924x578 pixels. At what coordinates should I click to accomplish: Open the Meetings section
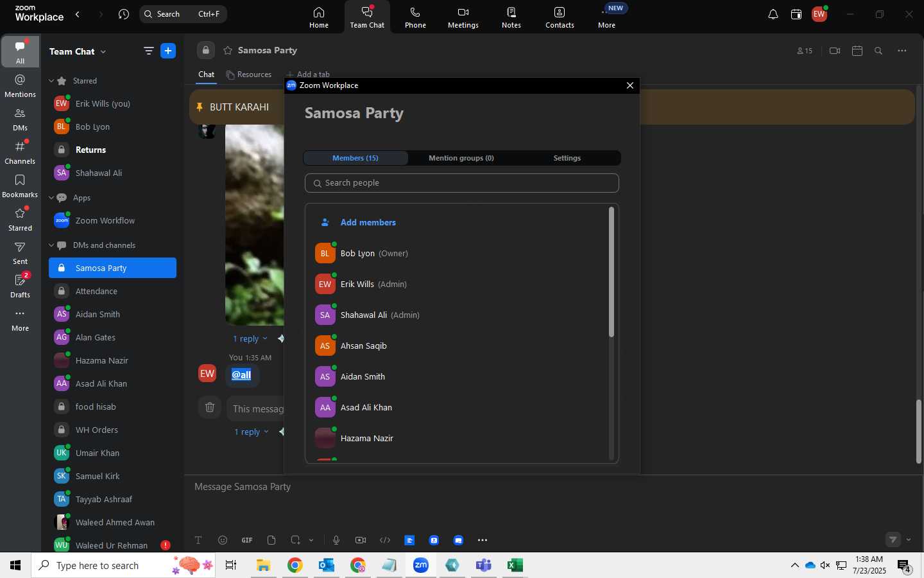(463, 17)
